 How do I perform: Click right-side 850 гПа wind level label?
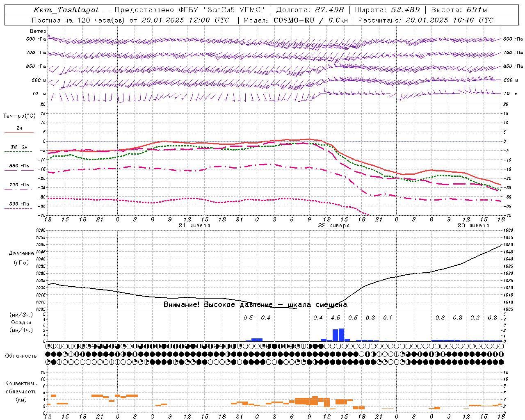point(513,66)
